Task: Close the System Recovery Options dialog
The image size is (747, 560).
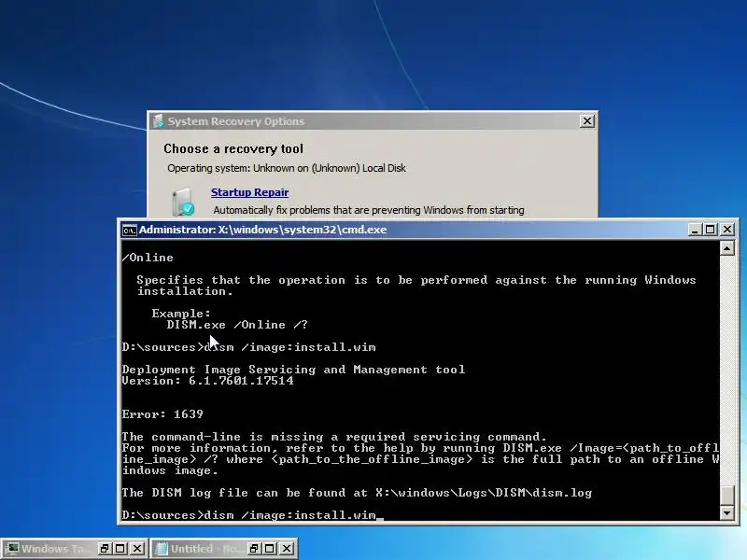Action: (587, 121)
